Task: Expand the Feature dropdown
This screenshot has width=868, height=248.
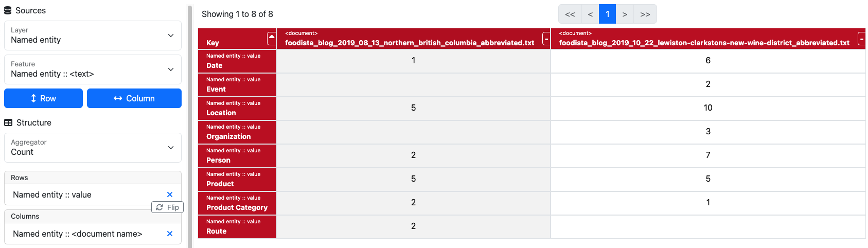Action: [93, 69]
